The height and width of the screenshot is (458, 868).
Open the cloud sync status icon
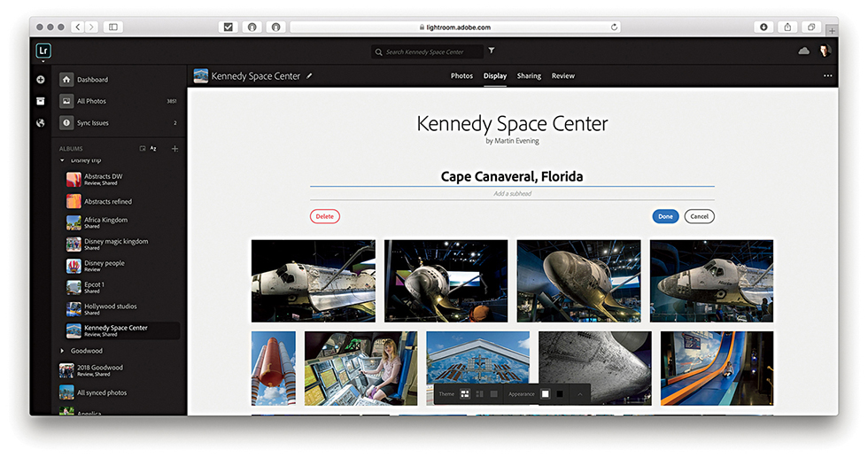tap(804, 51)
